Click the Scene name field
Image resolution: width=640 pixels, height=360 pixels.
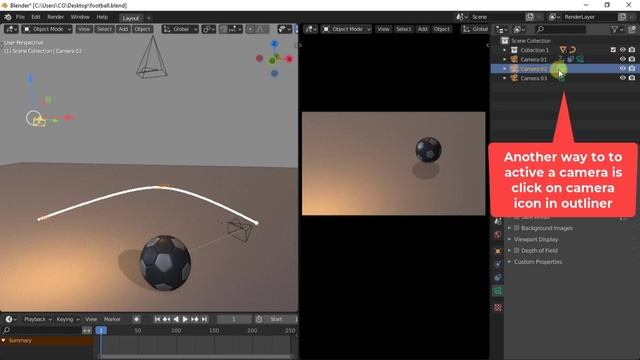click(497, 17)
